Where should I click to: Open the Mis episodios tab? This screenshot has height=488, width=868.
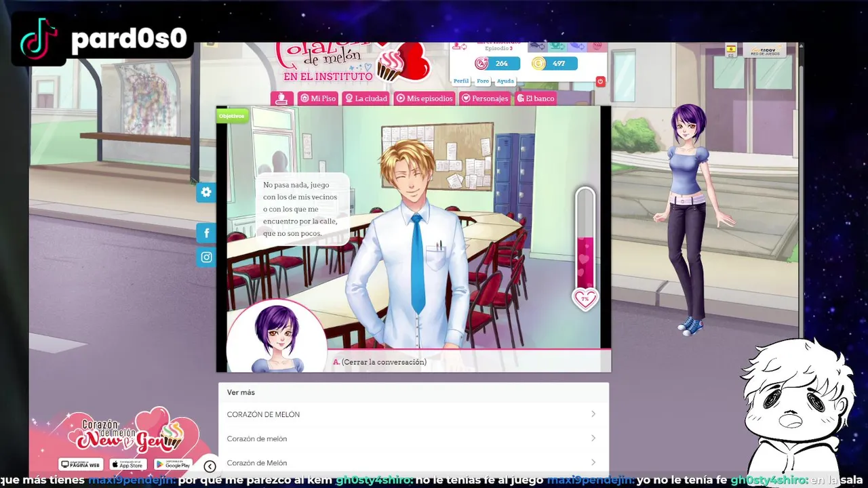(425, 98)
